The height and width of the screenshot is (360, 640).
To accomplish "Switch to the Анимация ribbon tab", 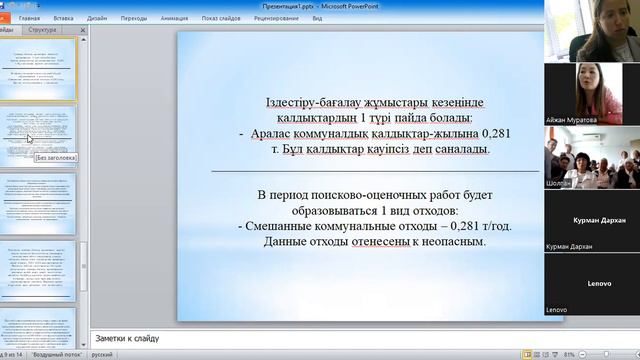I will click(x=174, y=18).
